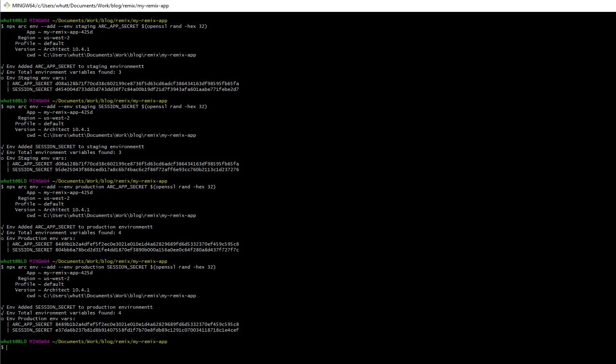This screenshot has height=364, width=616.
Task: Click the blinking cursor at the final prompt
Action: (7, 347)
